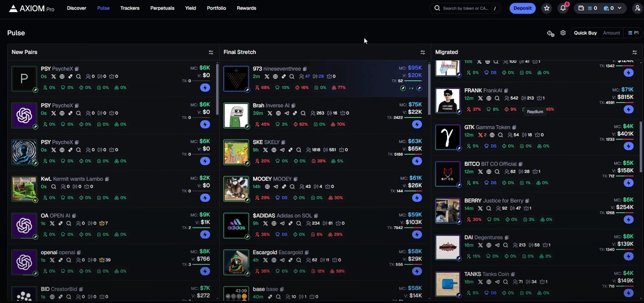Toggle the P1 preset selector
Image resolution: width=644 pixels, height=303 pixels.
633,33
